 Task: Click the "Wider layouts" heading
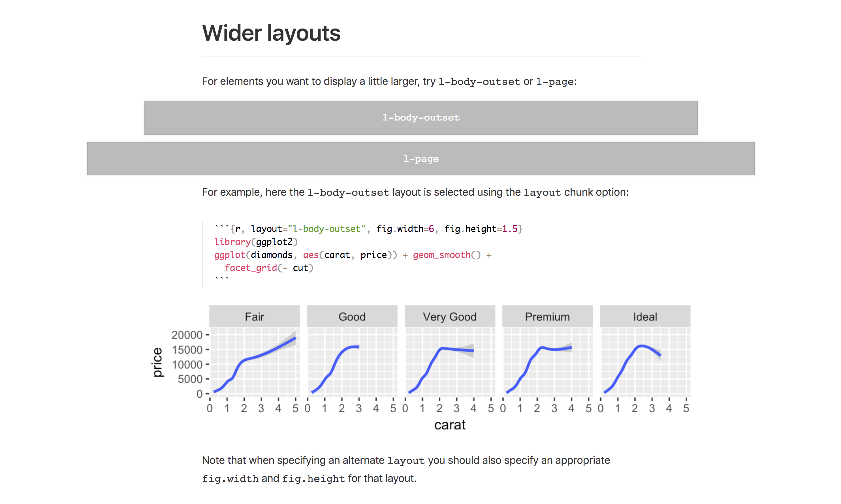click(x=271, y=33)
